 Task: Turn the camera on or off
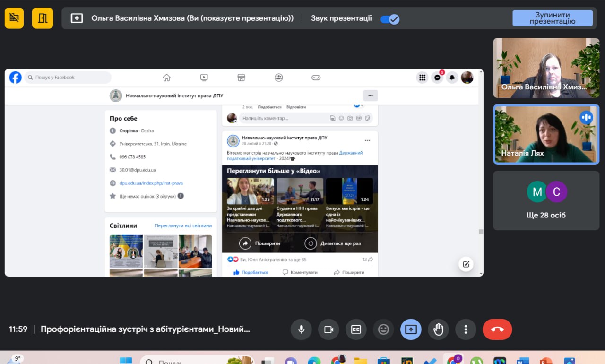pos(329,329)
